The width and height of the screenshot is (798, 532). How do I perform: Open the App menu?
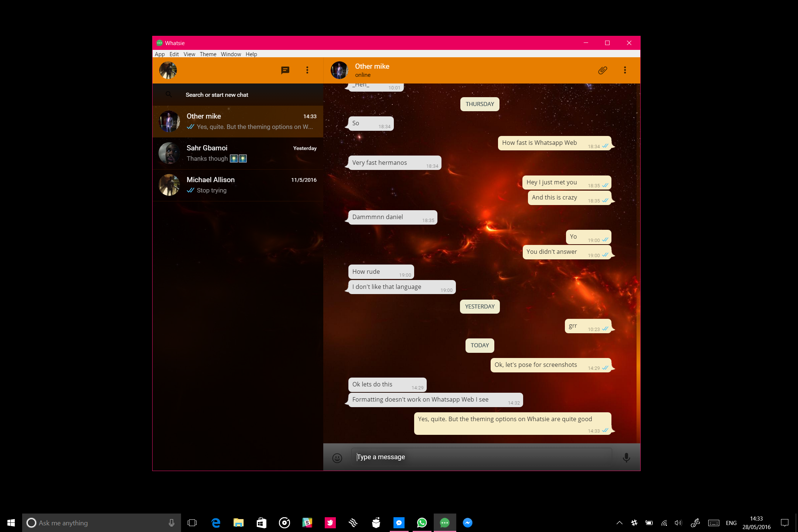tap(160, 54)
